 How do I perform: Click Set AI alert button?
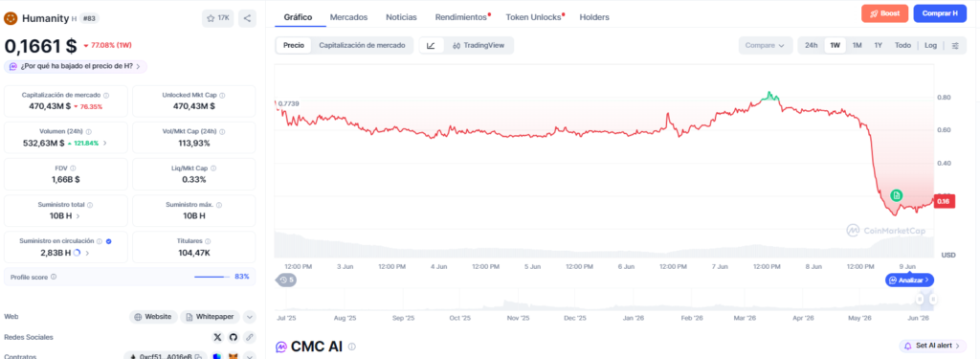pyautogui.click(x=932, y=346)
